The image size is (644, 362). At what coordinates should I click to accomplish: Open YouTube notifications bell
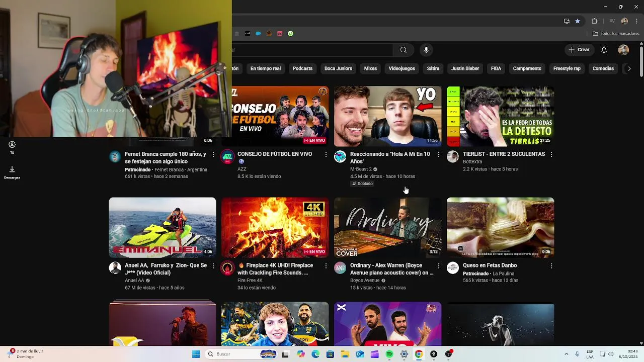click(604, 50)
